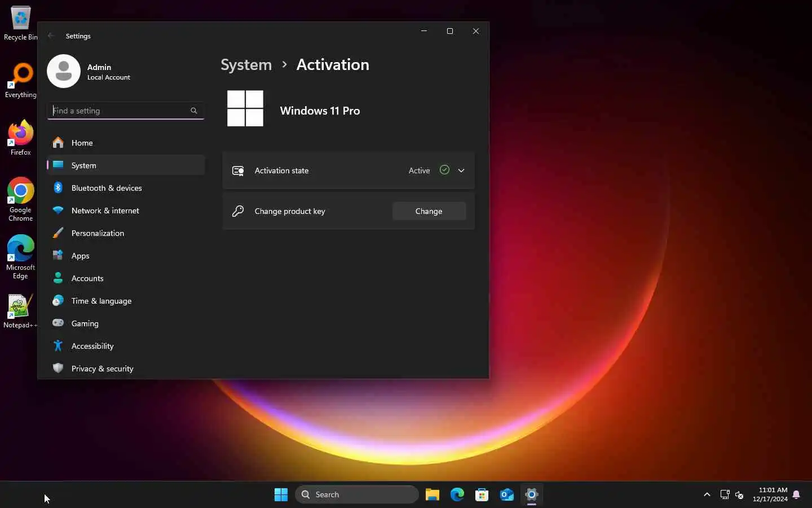Open Notepad++ desktop shortcut

click(x=21, y=311)
